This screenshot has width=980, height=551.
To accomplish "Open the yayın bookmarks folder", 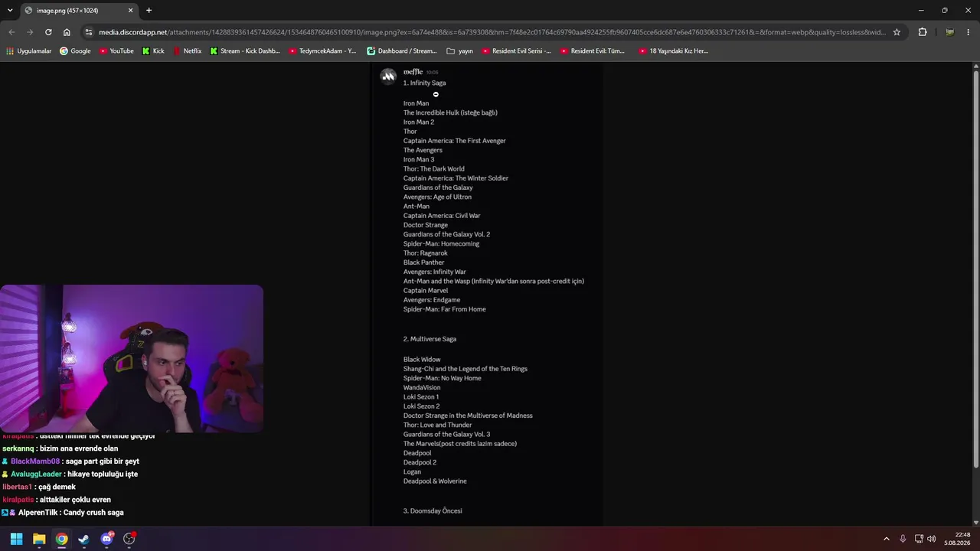I will 459,51.
